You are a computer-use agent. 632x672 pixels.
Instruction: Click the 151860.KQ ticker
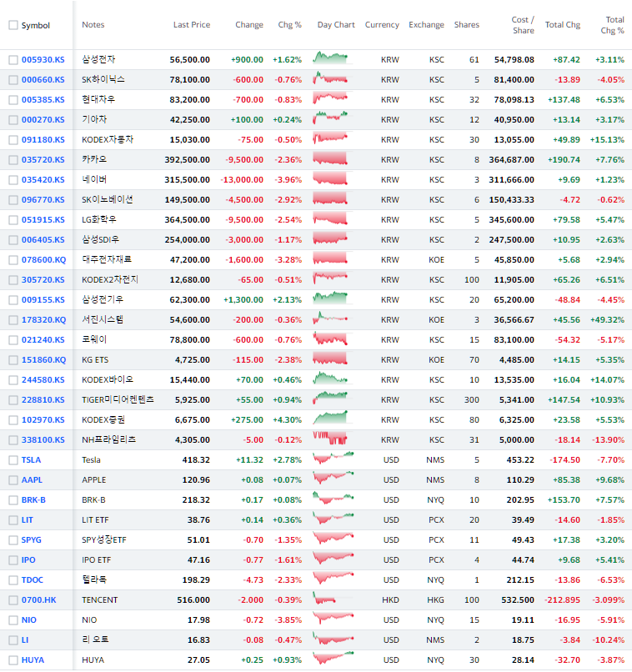point(43,359)
